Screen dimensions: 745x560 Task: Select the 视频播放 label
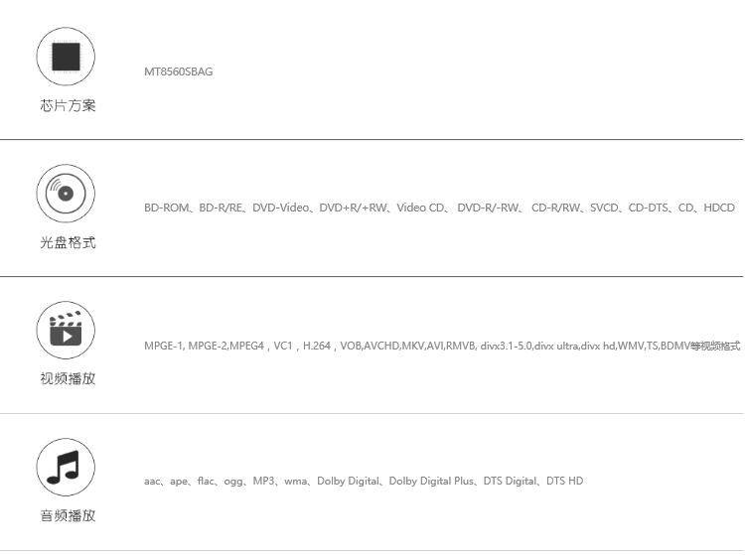coord(68,378)
